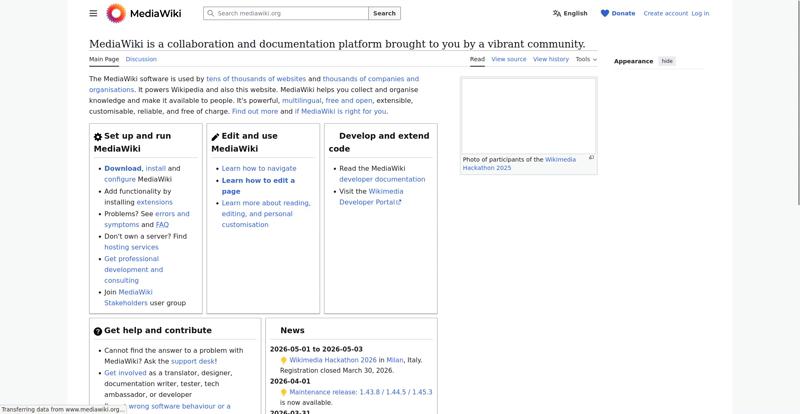Click the blue heart Donate icon

[604, 13]
